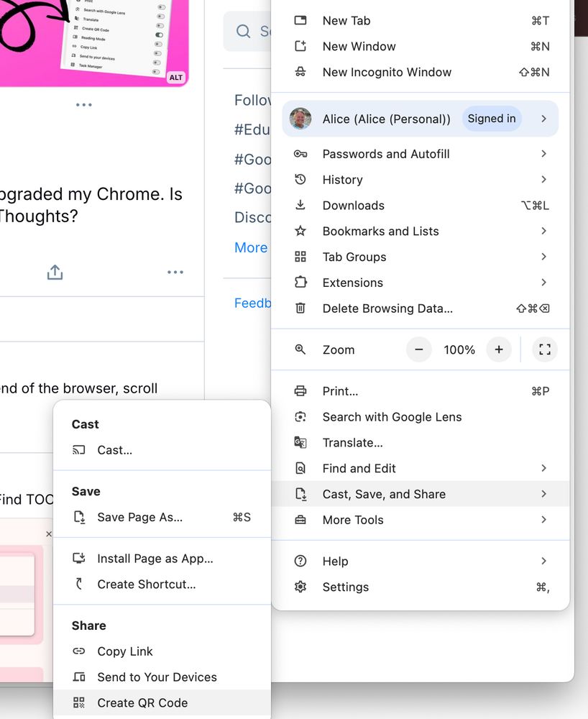Viewport: 588px width, 719px height.
Task: Open the Cast, Save, and Share submenu
Action: pos(421,494)
